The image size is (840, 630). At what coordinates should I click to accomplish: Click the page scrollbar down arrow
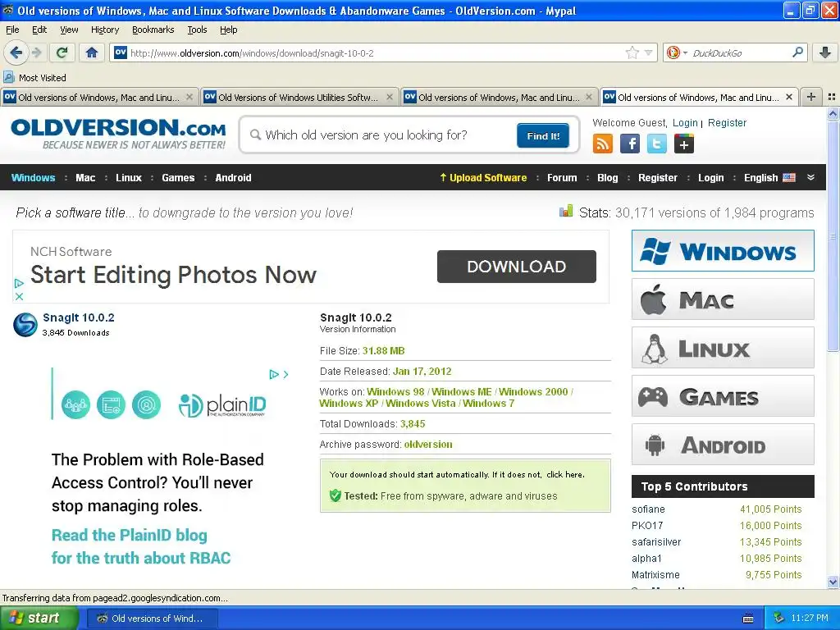pos(833,582)
